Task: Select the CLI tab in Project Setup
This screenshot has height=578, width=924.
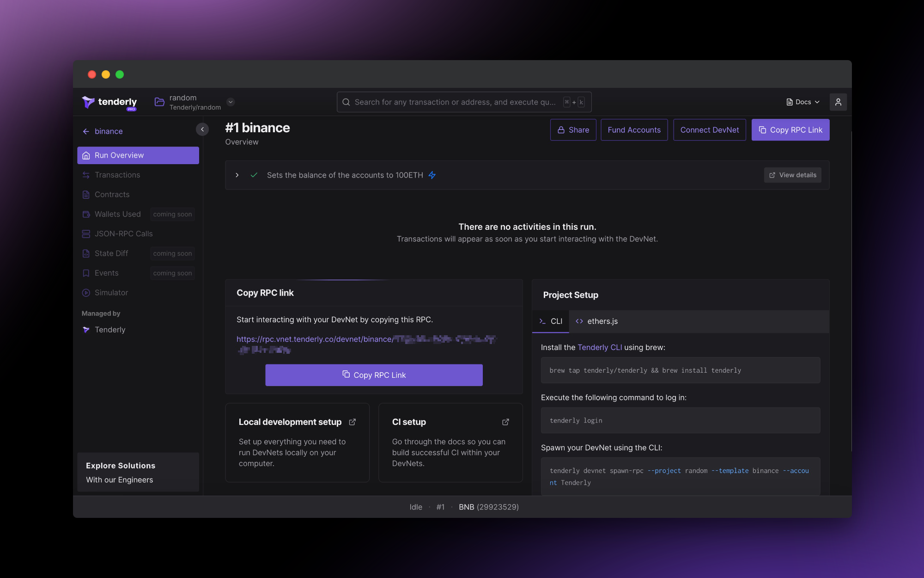Action: click(551, 321)
